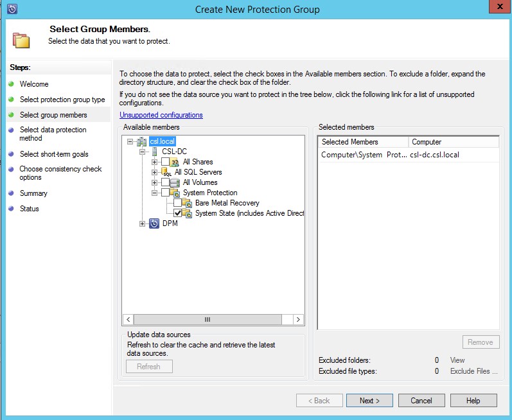Open the Summary step
This screenshot has width=512, height=420.
tap(33, 193)
